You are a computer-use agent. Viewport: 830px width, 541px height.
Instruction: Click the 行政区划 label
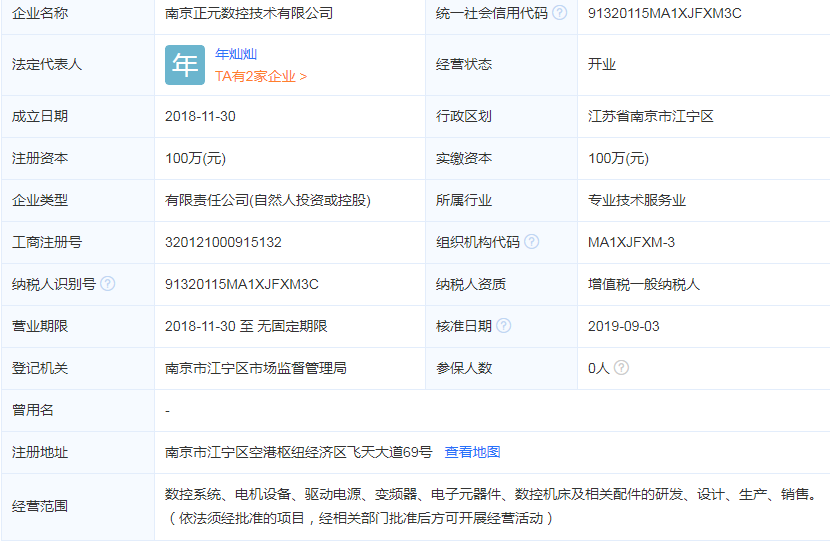pyautogui.click(x=464, y=116)
